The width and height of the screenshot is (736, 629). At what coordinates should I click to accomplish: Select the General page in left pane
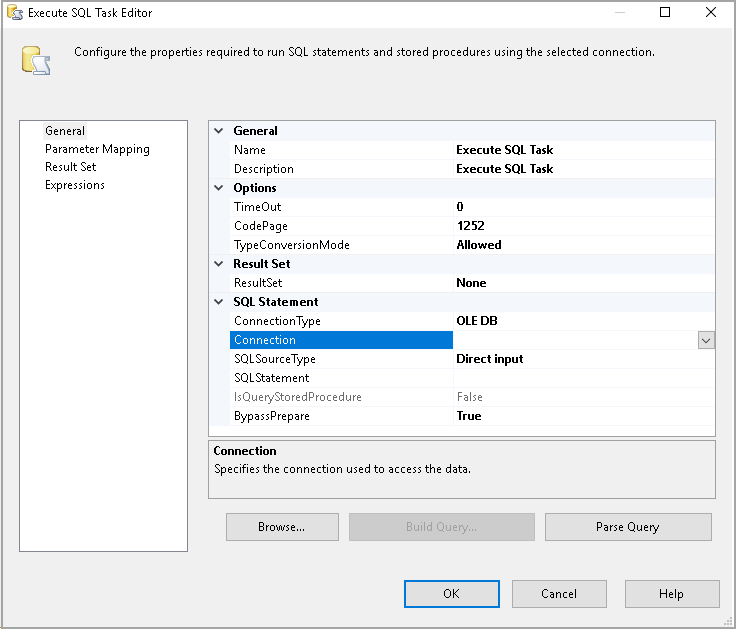(x=65, y=131)
